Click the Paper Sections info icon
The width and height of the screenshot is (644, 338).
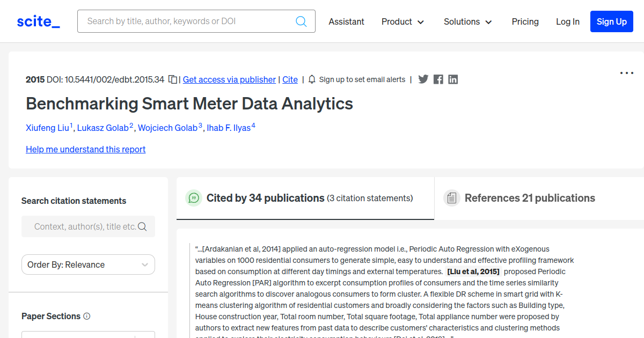(x=87, y=316)
